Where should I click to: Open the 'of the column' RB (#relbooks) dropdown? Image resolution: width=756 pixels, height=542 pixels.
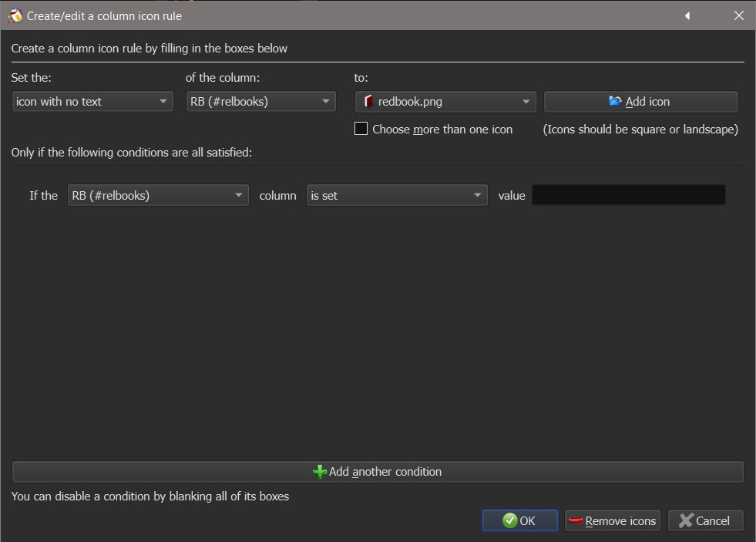point(260,101)
